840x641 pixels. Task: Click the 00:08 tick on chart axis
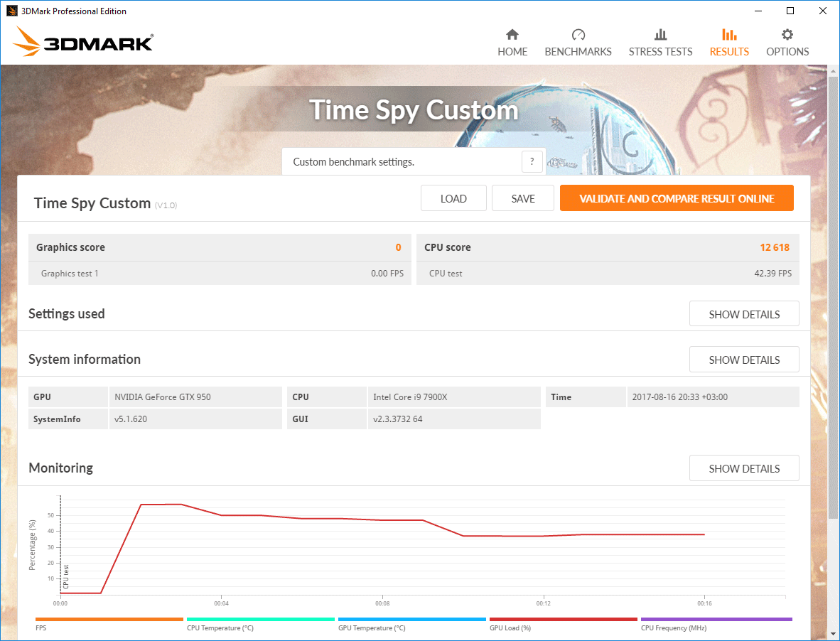(x=382, y=603)
